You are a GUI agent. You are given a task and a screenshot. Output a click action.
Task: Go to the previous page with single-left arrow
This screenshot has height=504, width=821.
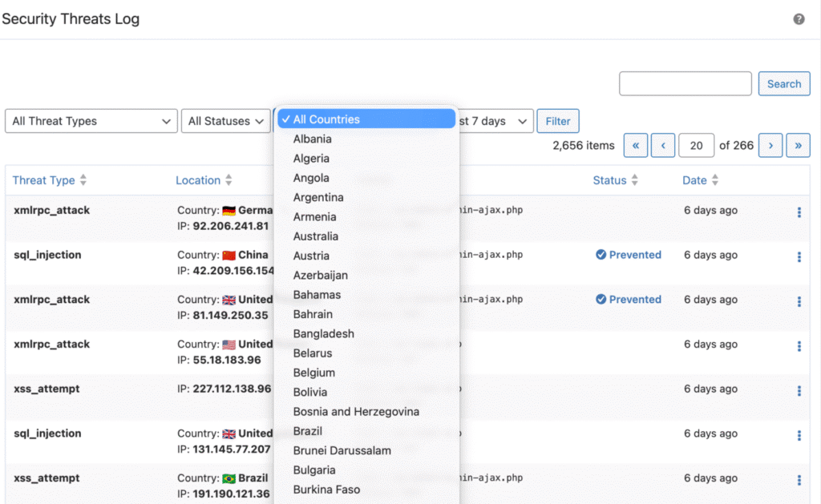tap(662, 145)
